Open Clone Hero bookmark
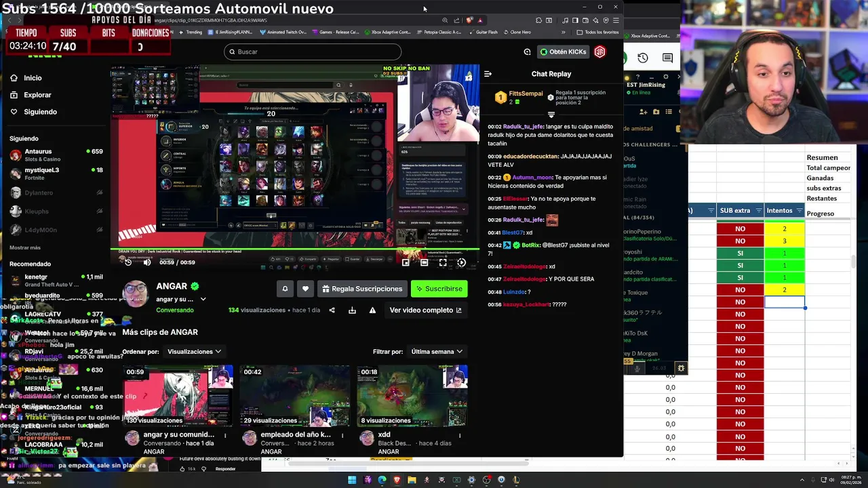The height and width of the screenshot is (488, 868). pos(516,32)
